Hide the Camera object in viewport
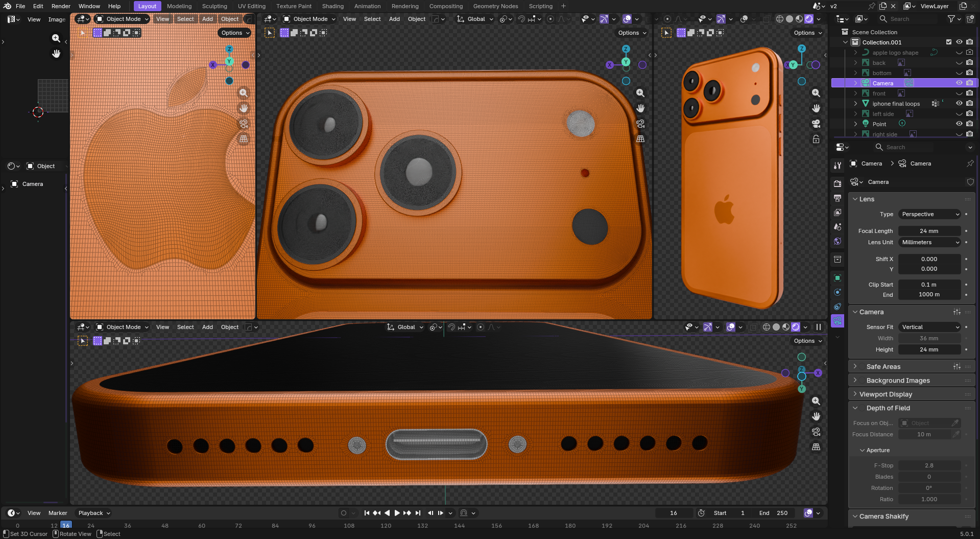 point(959,83)
